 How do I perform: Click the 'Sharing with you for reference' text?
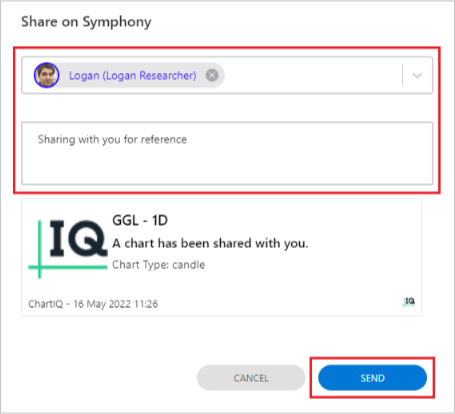[112, 139]
